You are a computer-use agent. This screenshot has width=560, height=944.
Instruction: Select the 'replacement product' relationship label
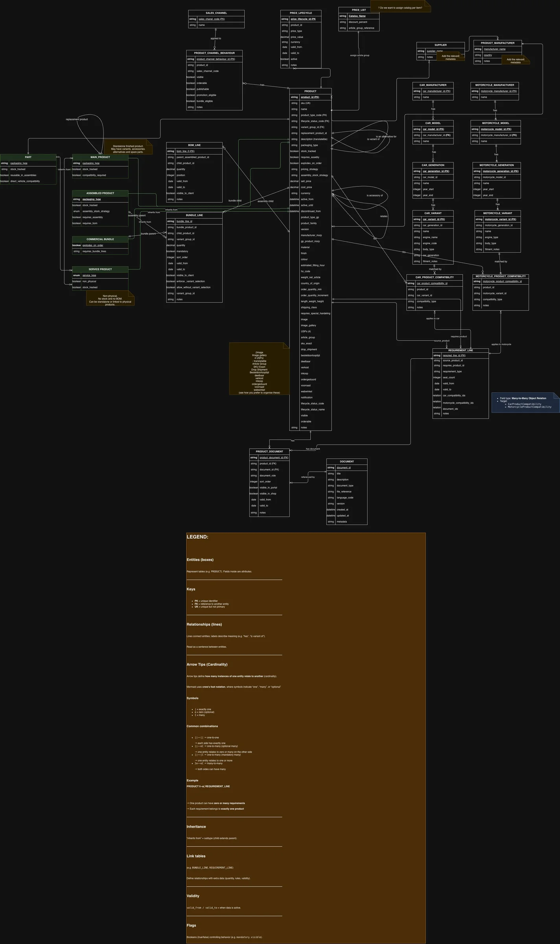tap(77, 119)
